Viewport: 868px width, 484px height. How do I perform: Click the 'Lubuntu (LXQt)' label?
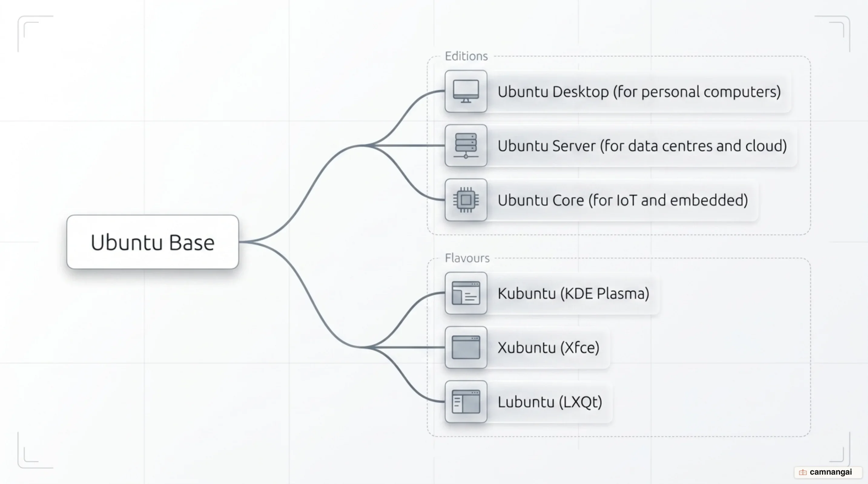point(550,402)
